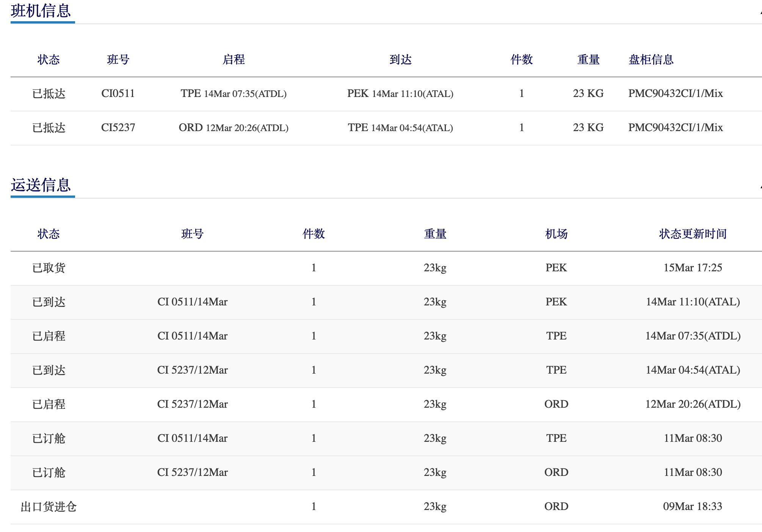This screenshot has height=532, width=762.
Task: Select flight number CI0511 in flight table
Action: coord(118,94)
